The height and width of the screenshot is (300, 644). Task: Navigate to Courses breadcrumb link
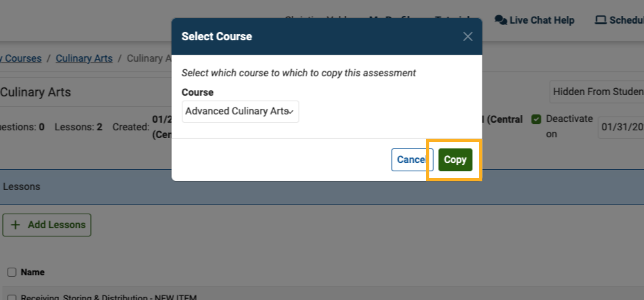(x=20, y=58)
